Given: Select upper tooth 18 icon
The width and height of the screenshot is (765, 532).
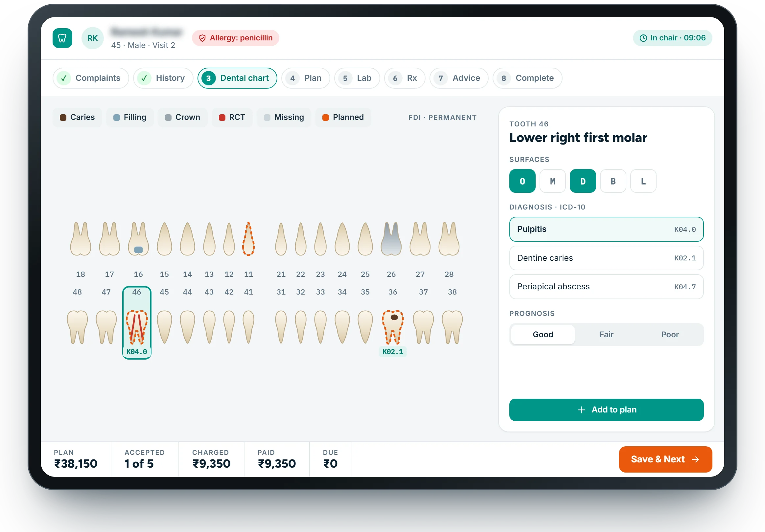Looking at the screenshot, I should coord(81,239).
